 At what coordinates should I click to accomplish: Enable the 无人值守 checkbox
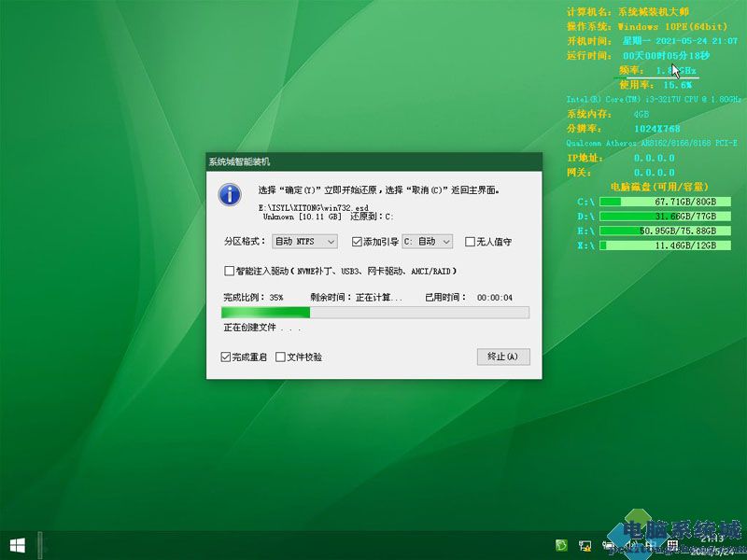pyautogui.click(x=470, y=242)
